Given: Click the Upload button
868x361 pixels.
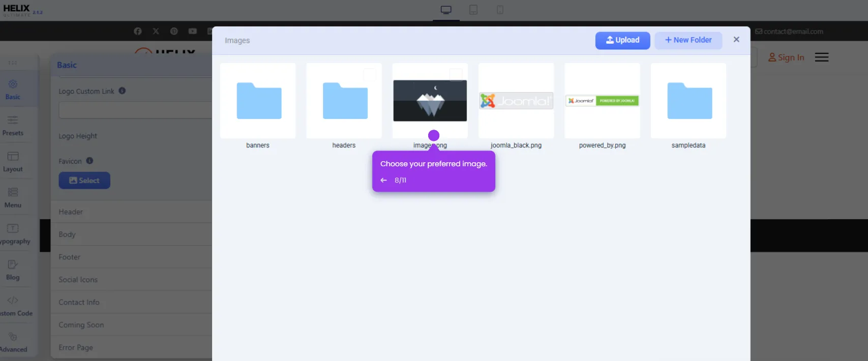Looking at the screenshot, I should tap(622, 40).
